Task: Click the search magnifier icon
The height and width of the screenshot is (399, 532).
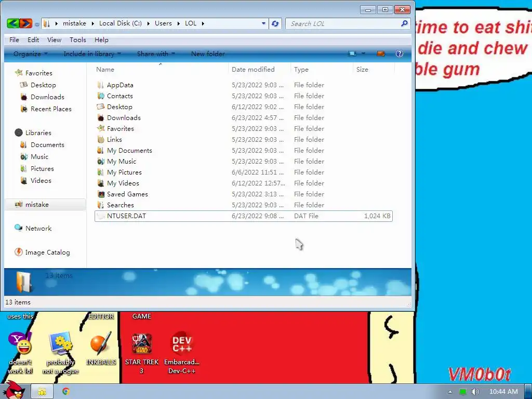Action: 404,23
